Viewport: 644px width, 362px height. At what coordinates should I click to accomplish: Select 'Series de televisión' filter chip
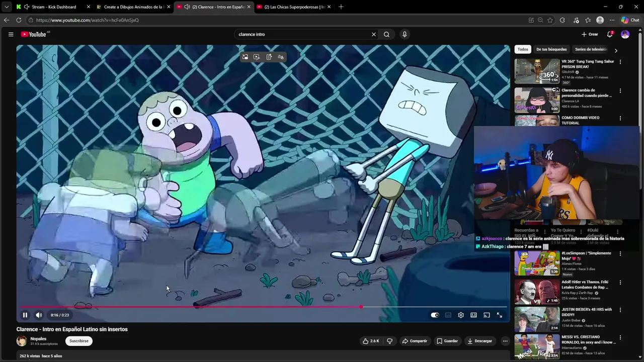click(x=591, y=49)
